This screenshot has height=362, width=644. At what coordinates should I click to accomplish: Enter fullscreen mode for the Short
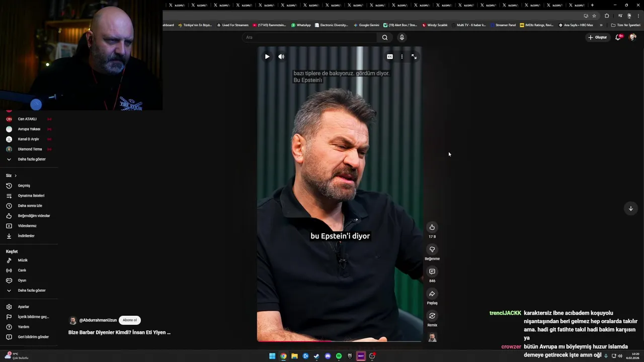pyautogui.click(x=414, y=57)
